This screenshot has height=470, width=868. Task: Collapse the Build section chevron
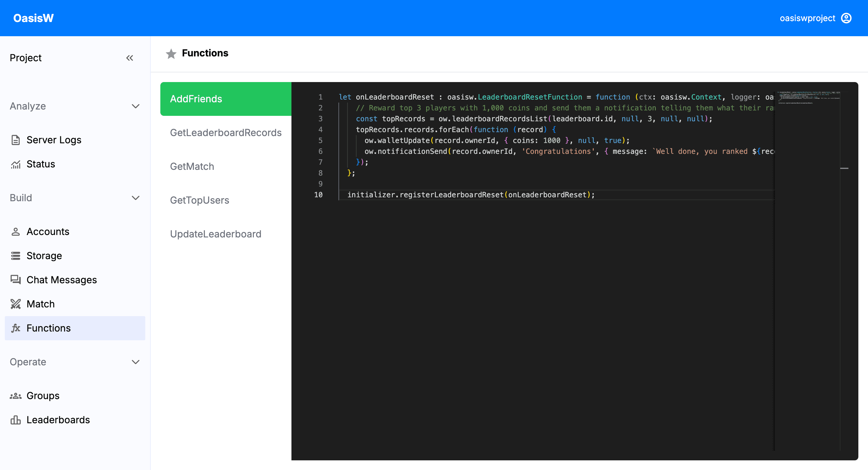pos(135,198)
